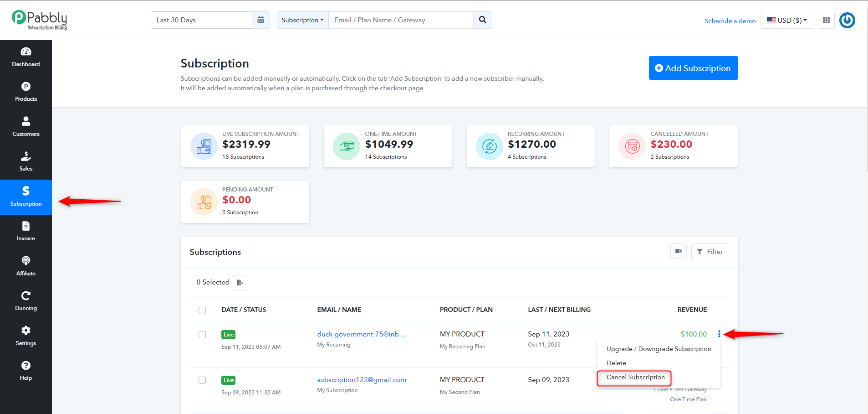Open the Help section
Image resolution: width=868 pixels, height=414 pixels.
(x=26, y=371)
